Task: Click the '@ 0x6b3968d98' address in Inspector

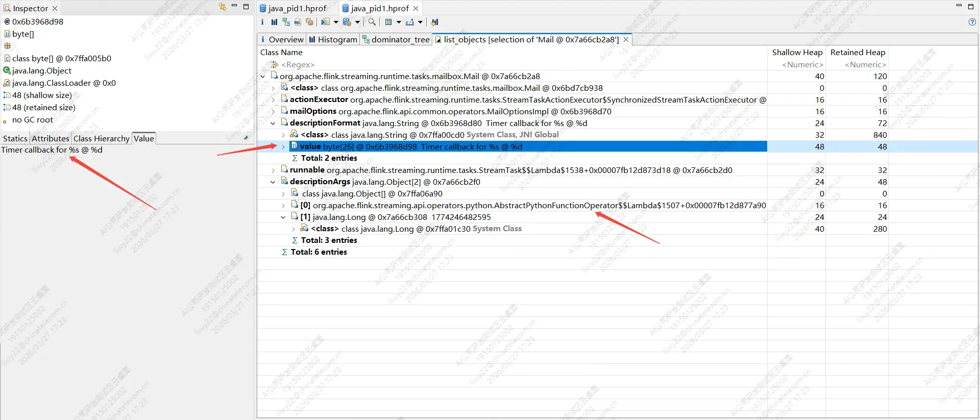Action: tap(34, 22)
